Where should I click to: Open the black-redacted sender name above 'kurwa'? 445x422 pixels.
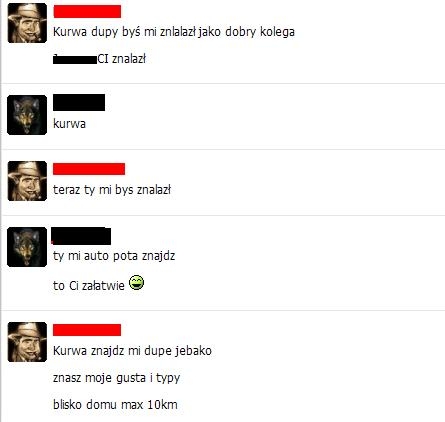tap(79, 103)
